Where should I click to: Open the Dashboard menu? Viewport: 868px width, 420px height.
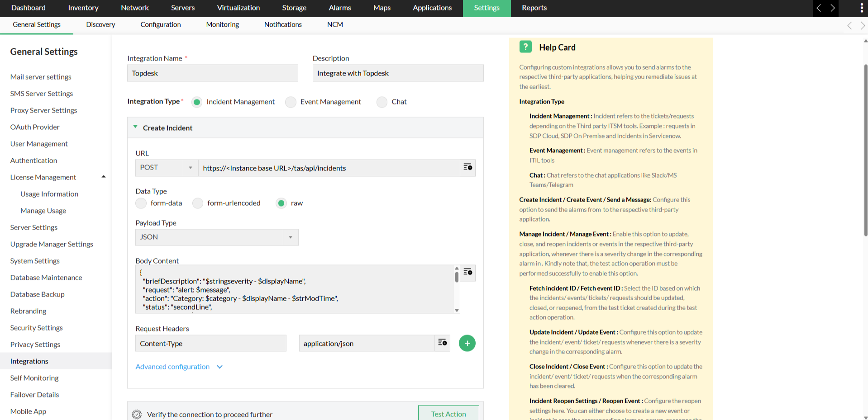[28, 8]
